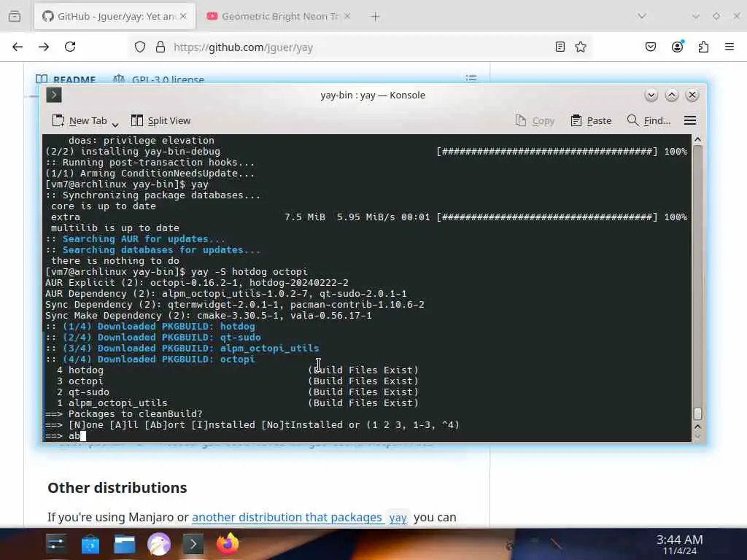
Task: Click the Copy button in Konsole
Action: 535,121
